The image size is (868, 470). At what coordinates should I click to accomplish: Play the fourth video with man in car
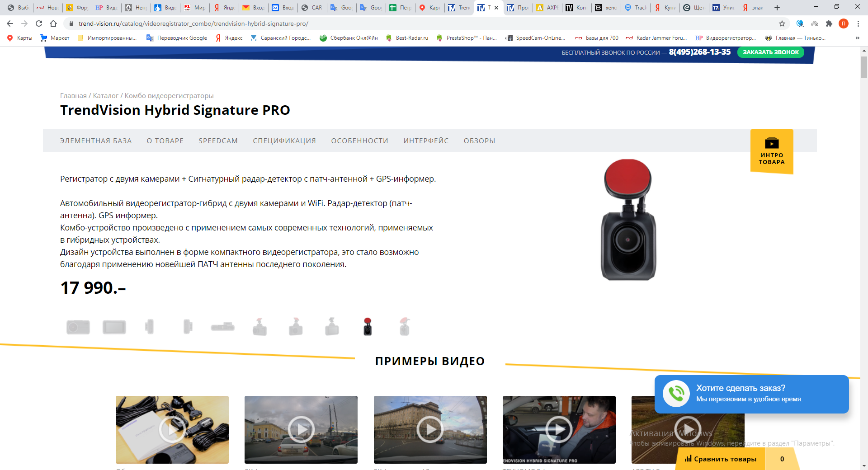point(559,429)
